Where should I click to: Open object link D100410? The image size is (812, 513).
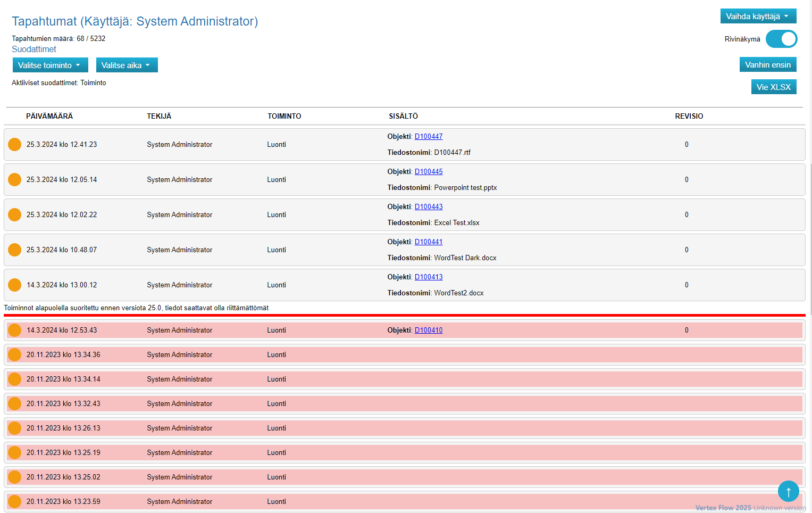[429, 330]
